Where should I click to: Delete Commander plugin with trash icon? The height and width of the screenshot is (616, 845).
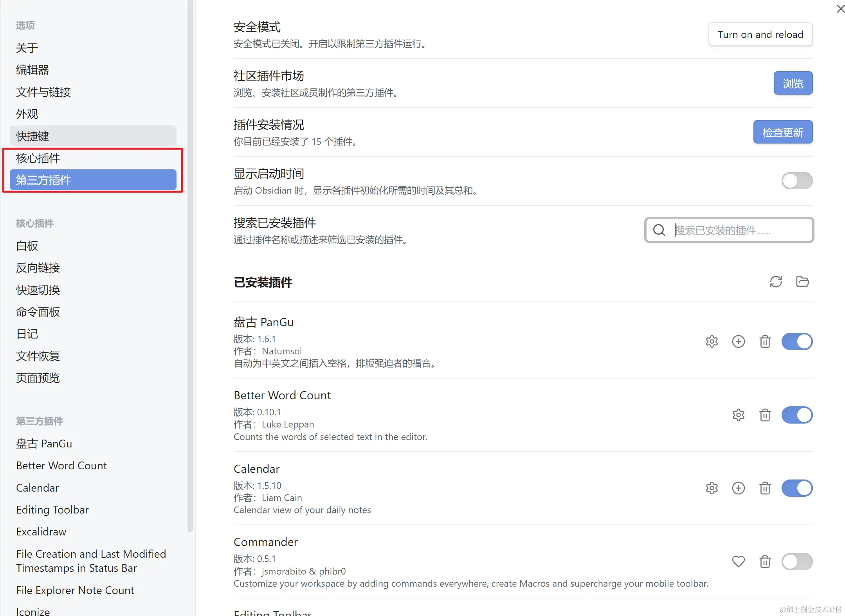pos(765,562)
